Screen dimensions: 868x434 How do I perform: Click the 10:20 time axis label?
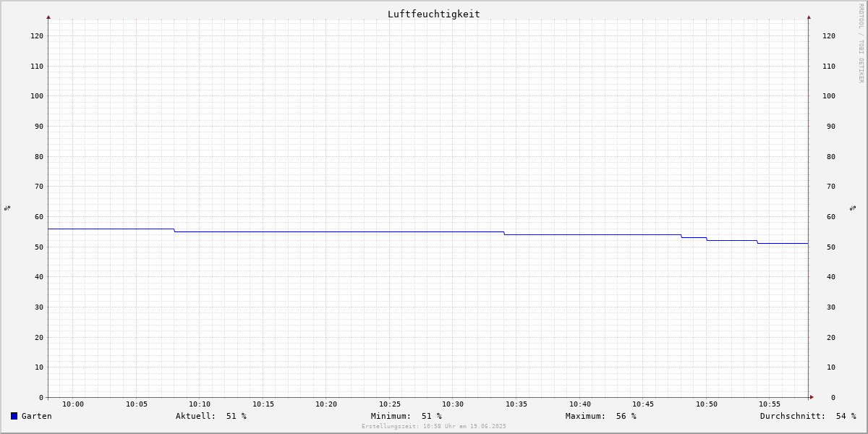pos(326,404)
